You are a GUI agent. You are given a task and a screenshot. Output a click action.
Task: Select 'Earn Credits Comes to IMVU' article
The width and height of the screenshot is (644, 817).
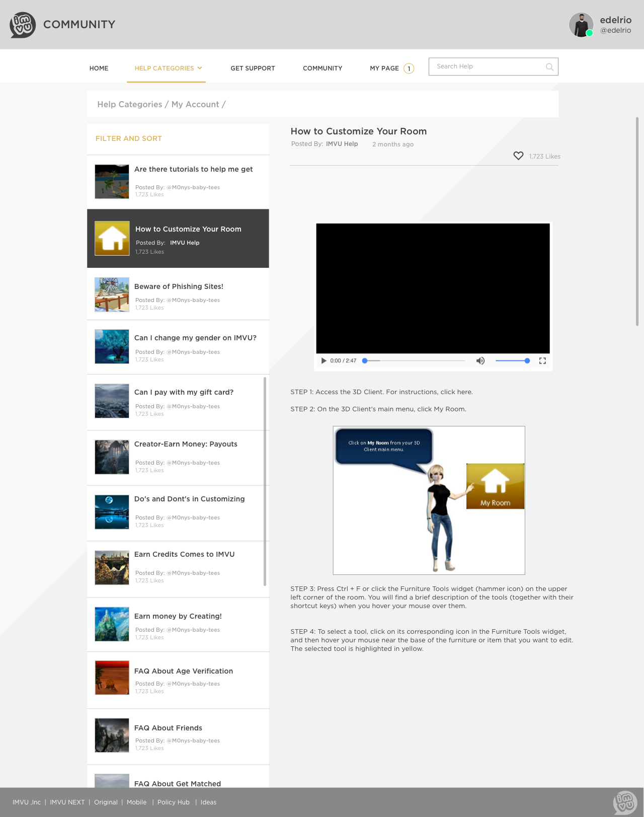[x=184, y=554]
